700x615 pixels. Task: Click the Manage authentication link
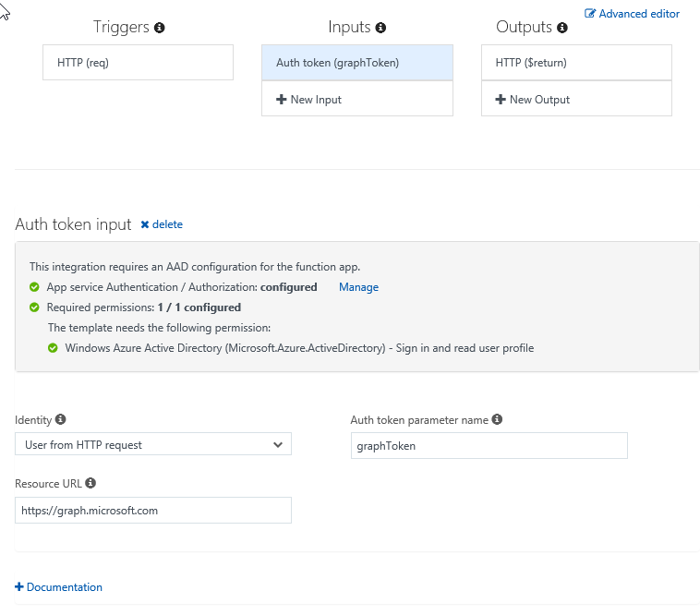point(358,287)
